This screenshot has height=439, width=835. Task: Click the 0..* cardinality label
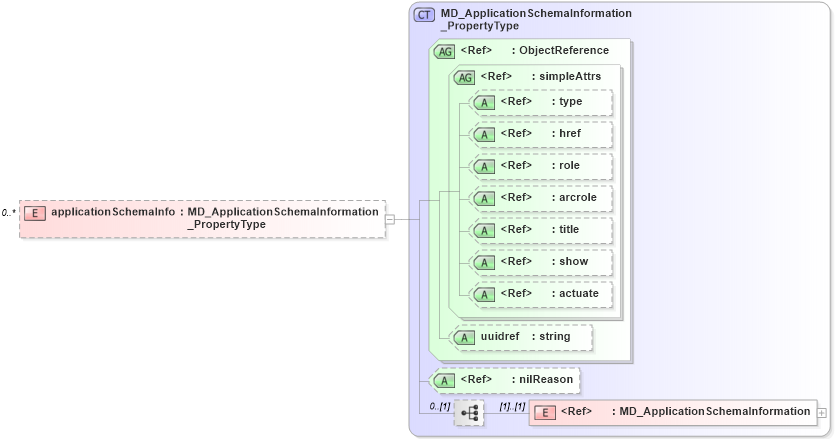pyautogui.click(x=9, y=213)
